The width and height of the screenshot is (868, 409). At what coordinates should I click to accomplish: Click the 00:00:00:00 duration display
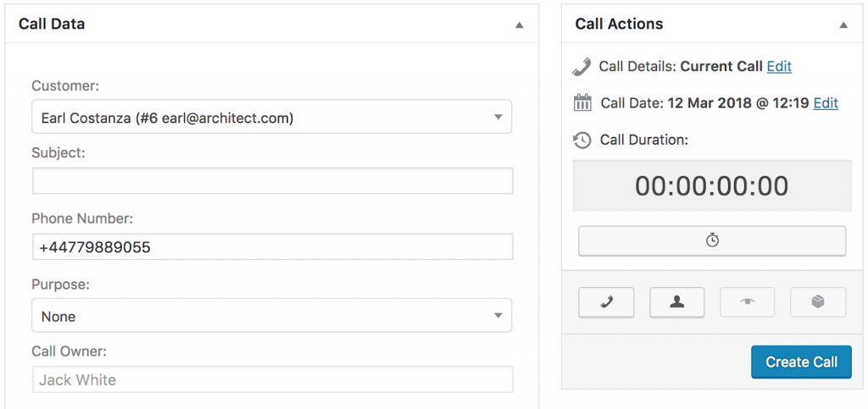712,186
